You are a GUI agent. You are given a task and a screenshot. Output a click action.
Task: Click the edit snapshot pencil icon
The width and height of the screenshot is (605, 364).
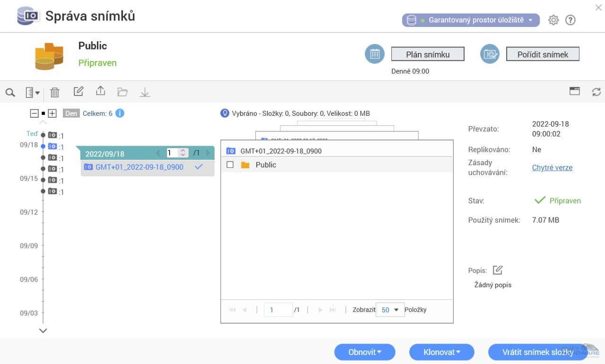(78, 91)
